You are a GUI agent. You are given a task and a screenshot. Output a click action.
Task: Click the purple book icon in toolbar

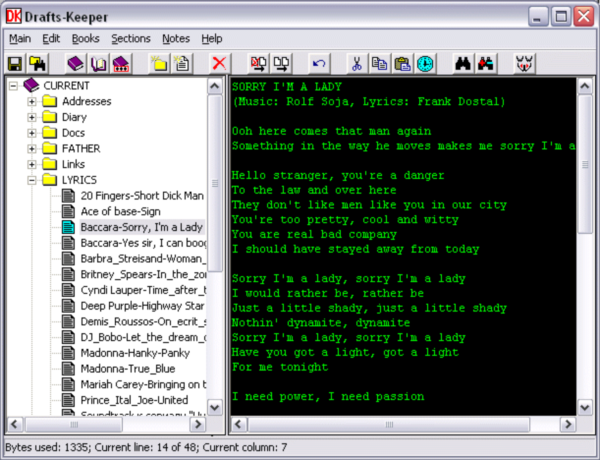pyautogui.click(x=76, y=63)
